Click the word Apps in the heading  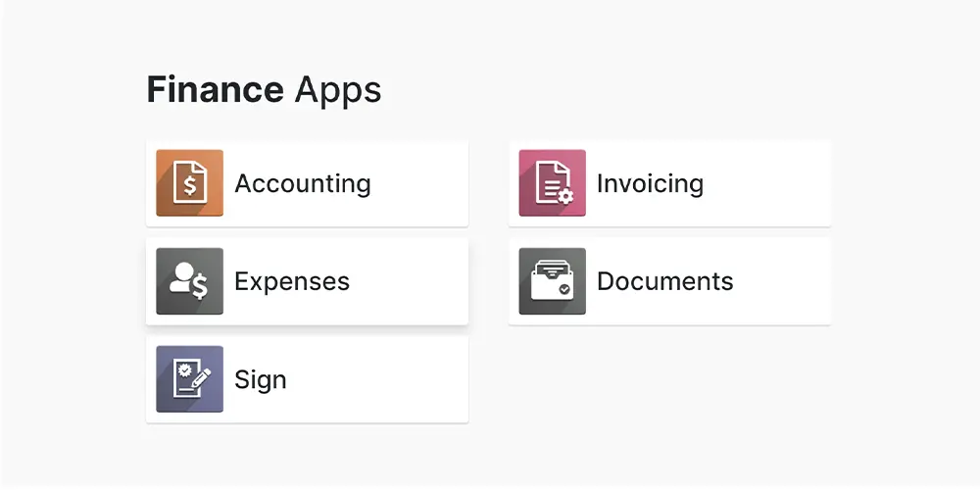(x=337, y=90)
